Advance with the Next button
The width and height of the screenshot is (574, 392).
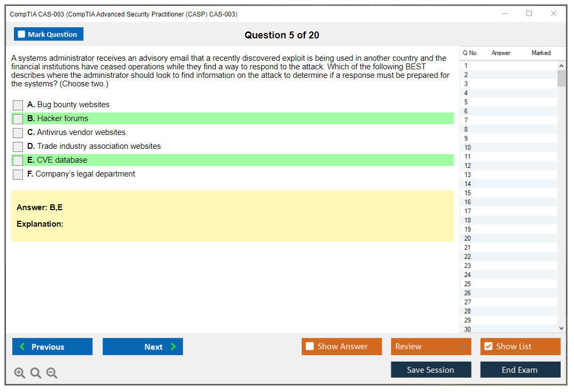143,347
